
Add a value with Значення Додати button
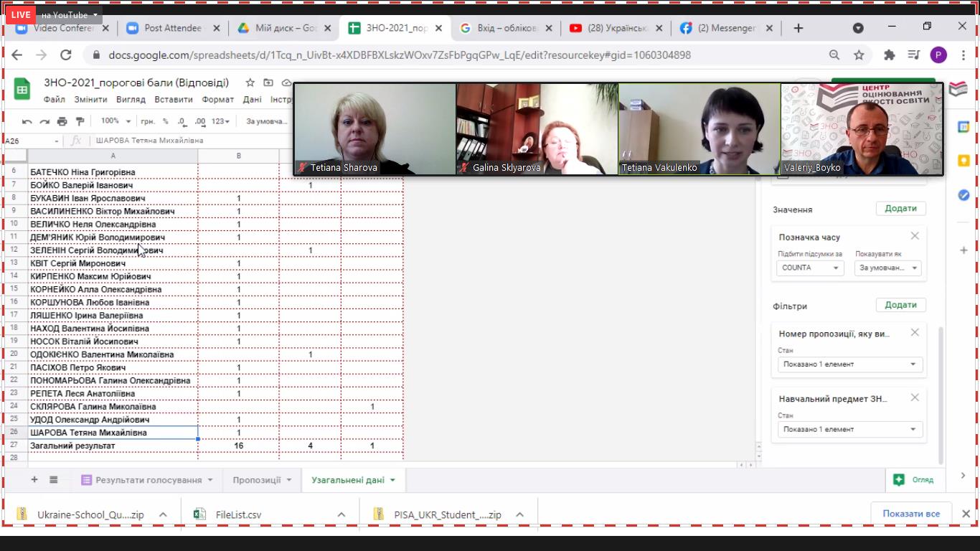[x=901, y=208]
